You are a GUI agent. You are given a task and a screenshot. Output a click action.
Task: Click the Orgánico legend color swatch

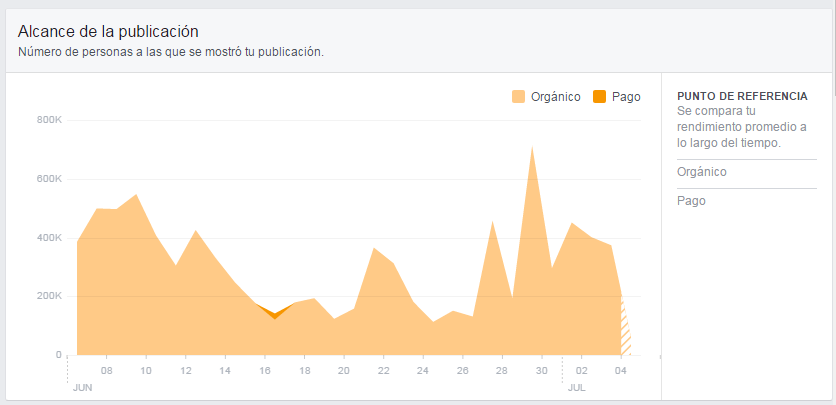pos(518,97)
